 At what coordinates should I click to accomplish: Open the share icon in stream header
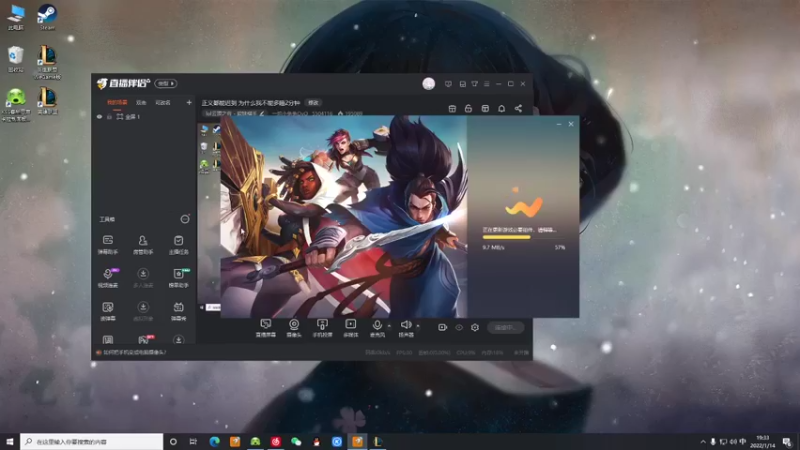click(518, 108)
